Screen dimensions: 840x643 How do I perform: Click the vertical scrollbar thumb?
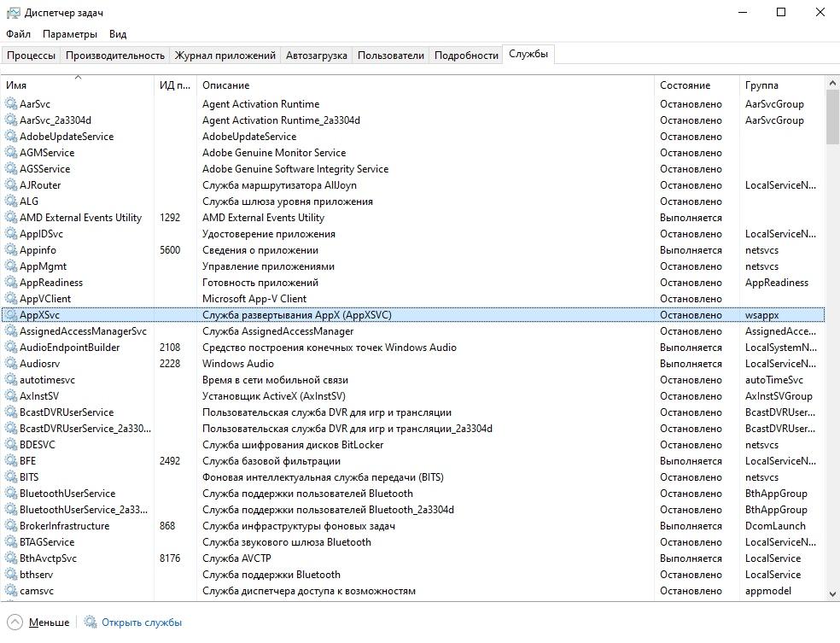(x=832, y=117)
